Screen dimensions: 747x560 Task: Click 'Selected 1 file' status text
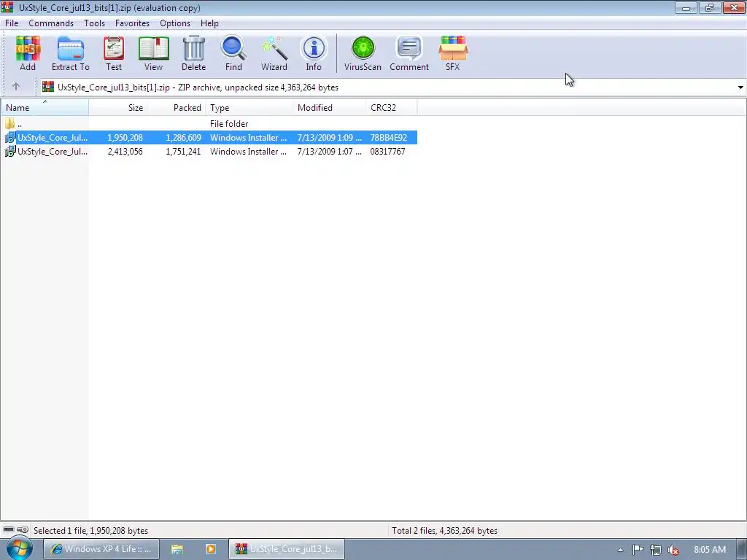click(90, 531)
